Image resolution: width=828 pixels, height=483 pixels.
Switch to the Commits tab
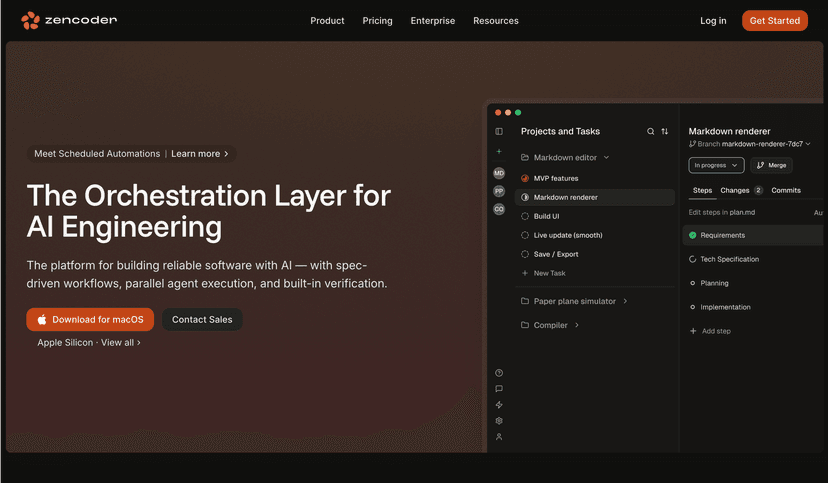(x=786, y=190)
